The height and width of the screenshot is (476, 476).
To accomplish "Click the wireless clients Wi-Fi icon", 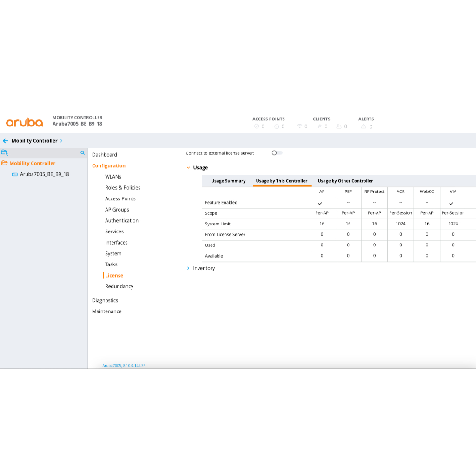I will click(300, 126).
